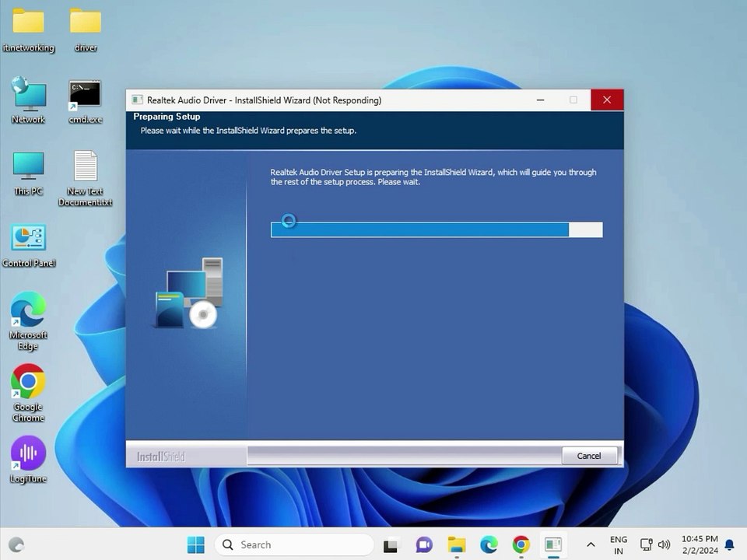Open the volume control in tray

(664, 544)
